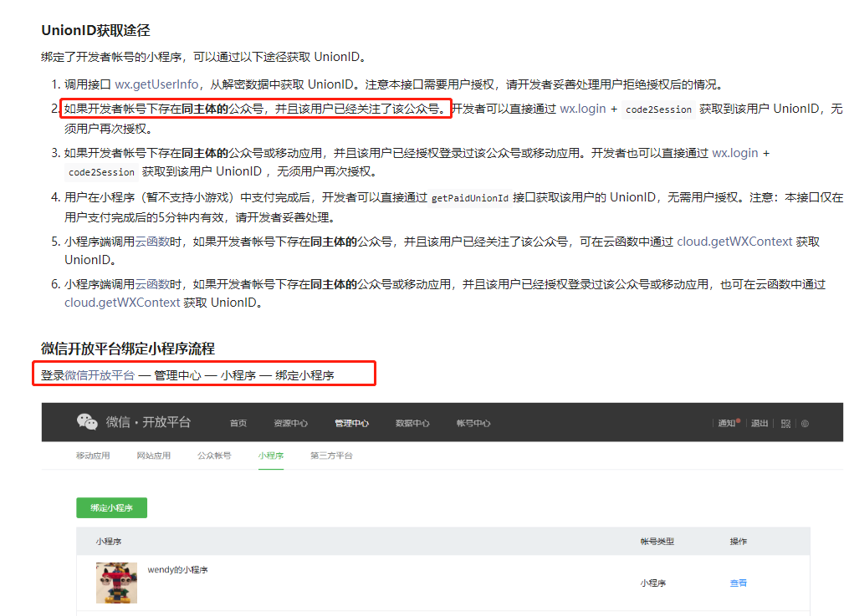This screenshot has width=849, height=616.
Task: Open cloud.getWXContext link in item 6
Action: [122, 303]
